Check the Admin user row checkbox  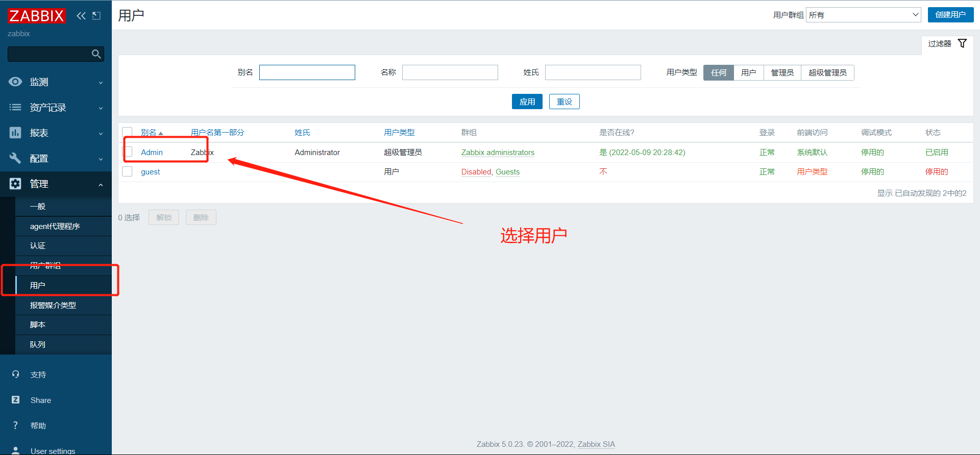(128, 151)
